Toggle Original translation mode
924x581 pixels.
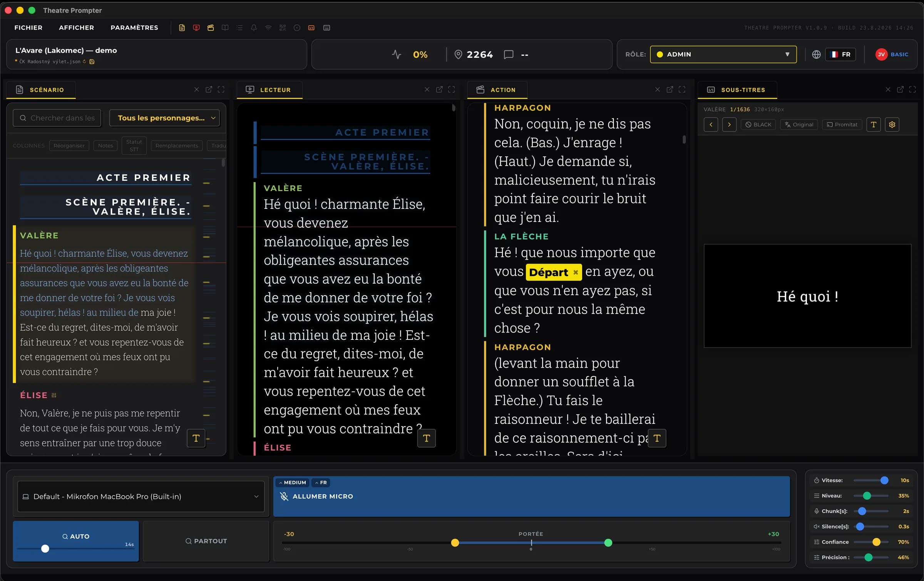click(x=799, y=124)
